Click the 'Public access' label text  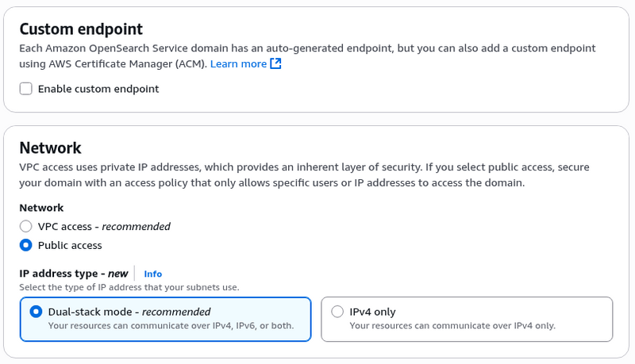pos(70,245)
